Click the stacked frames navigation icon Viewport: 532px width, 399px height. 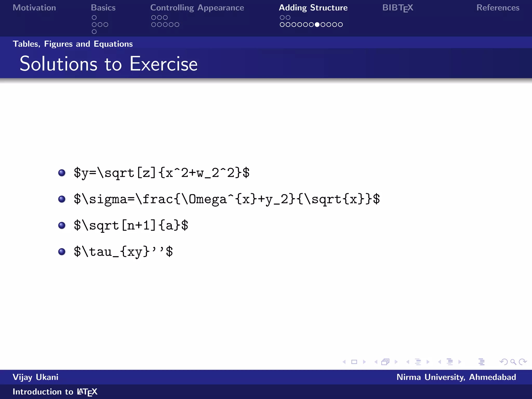point(385,362)
